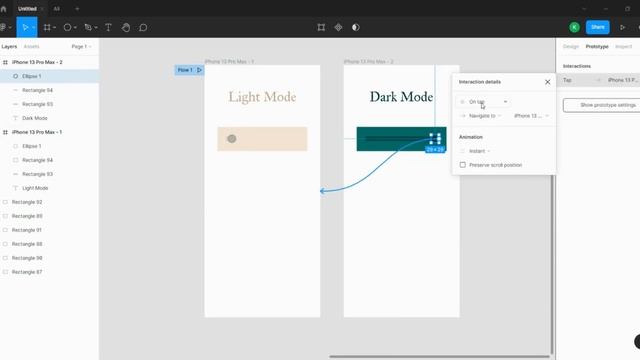Switch to the Prototype tab
The width and height of the screenshot is (640, 360).
[597, 47]
